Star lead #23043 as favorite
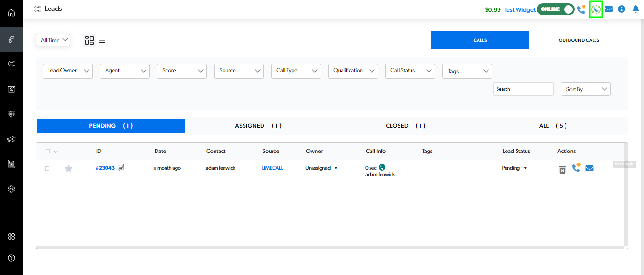644x275 pixels. tap(68, 168)
